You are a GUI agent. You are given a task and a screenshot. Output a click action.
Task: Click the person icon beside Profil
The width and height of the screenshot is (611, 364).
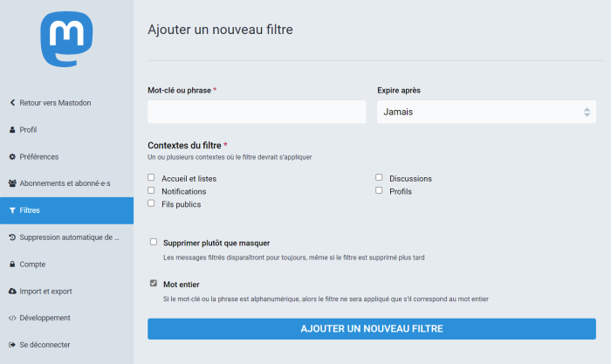12,130
